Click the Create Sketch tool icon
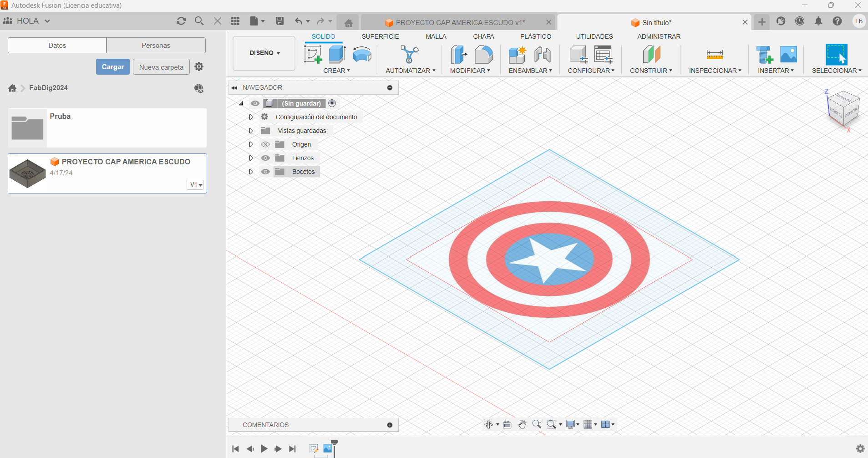Viewport: 868px width, 458px height. click(x=313, y=54)
